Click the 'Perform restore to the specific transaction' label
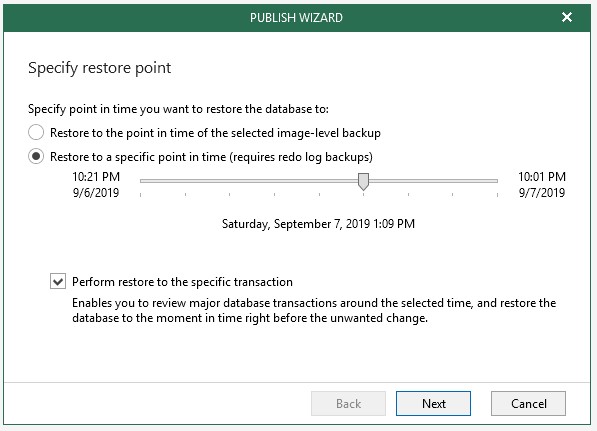Image resolution: width=597 pixels, height=431 pixels. (x=182, y=282)
